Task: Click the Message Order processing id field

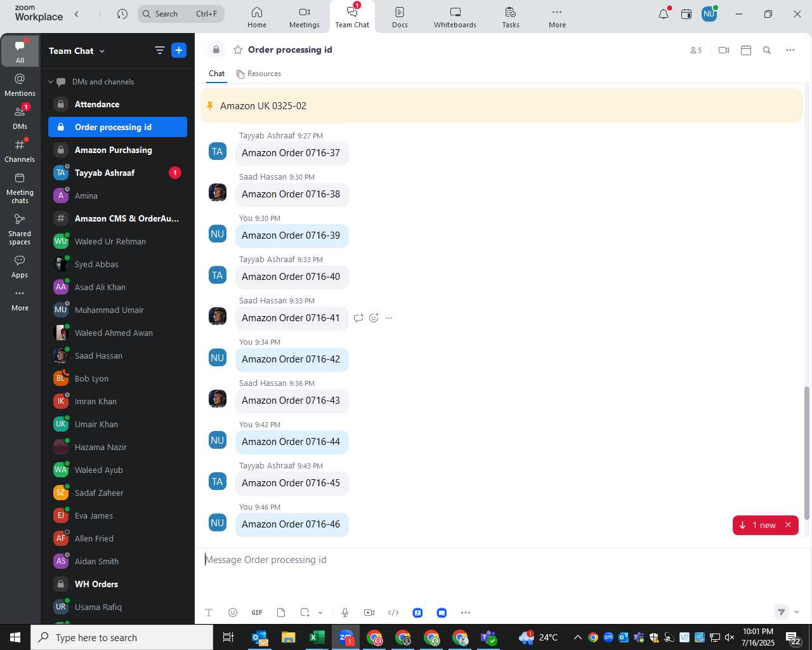Action: tap(501, 560)
